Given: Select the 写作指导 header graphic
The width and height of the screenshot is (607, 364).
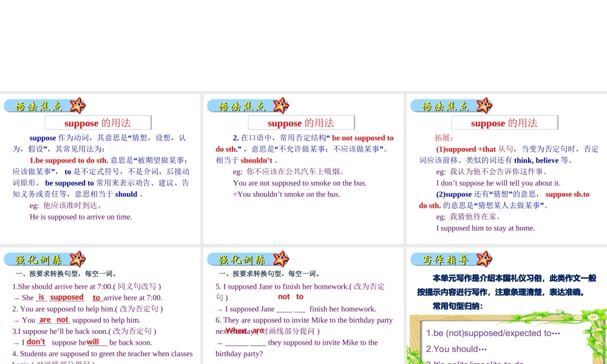Looking at the screenshot, I should [x=450, y=259].
